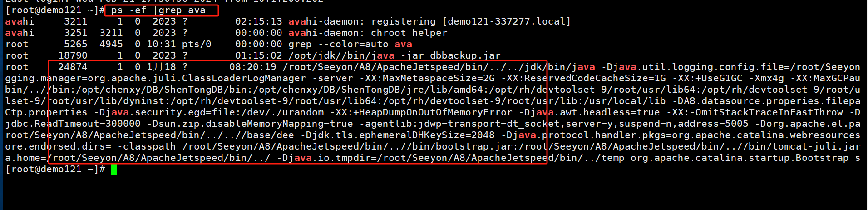Click "org.apache.catalina.startup.Bootstrap" class name
868x210 pixels.
point(740,158)
